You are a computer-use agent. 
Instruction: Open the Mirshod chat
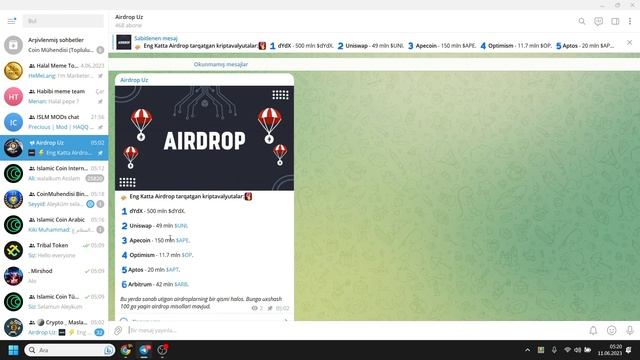(54, 276)
